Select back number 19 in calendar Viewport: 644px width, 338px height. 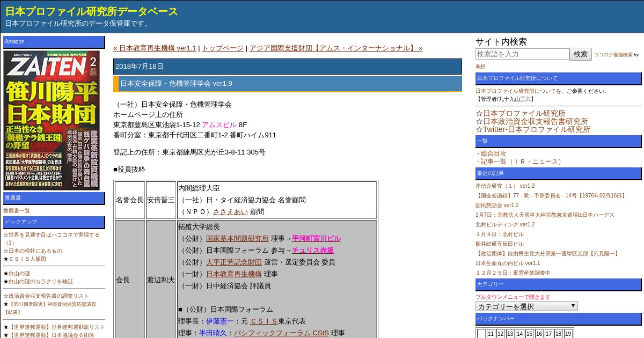coord(568,334)
